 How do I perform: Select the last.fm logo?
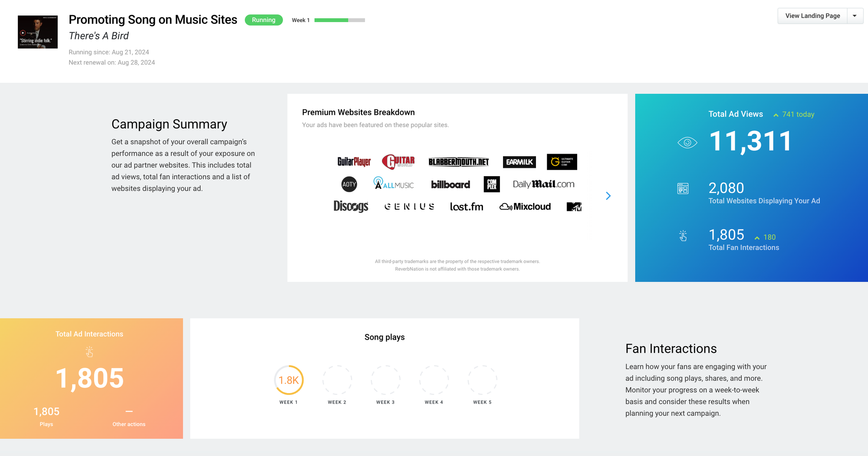click(467, 207)
